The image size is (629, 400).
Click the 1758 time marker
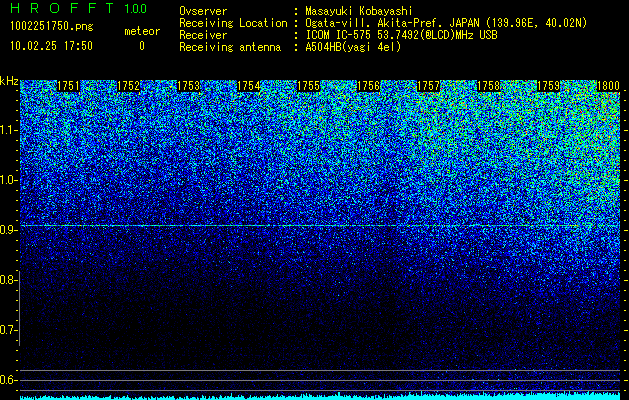tap(489, 86)
